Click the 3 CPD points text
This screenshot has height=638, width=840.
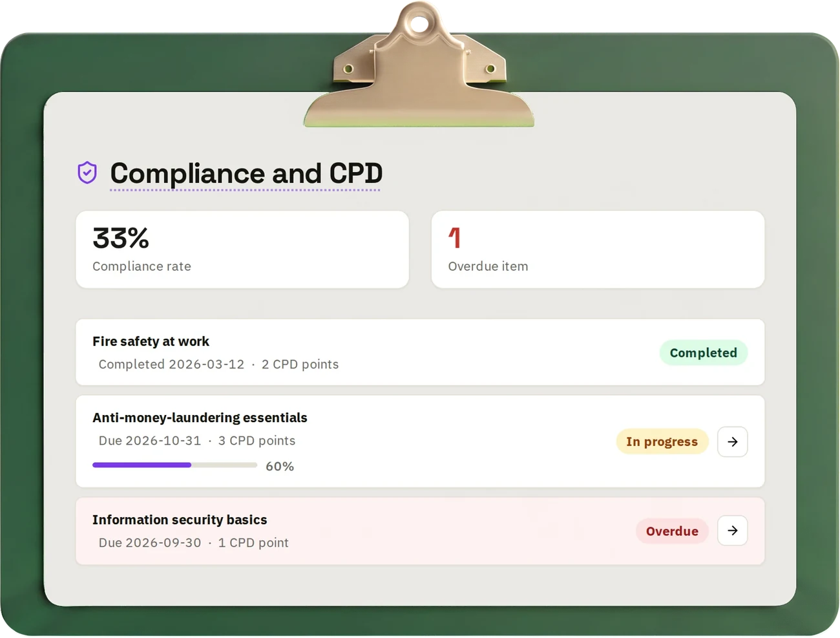[x=257, y=441]
